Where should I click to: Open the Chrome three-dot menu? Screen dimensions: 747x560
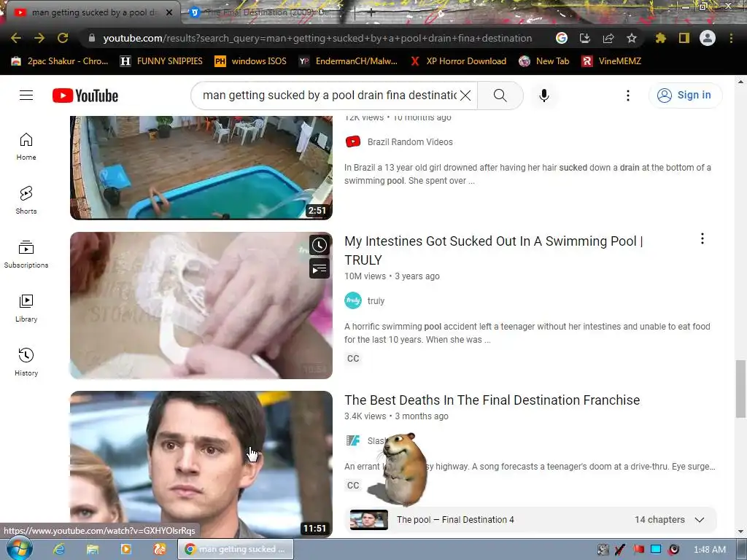(731, 38)
